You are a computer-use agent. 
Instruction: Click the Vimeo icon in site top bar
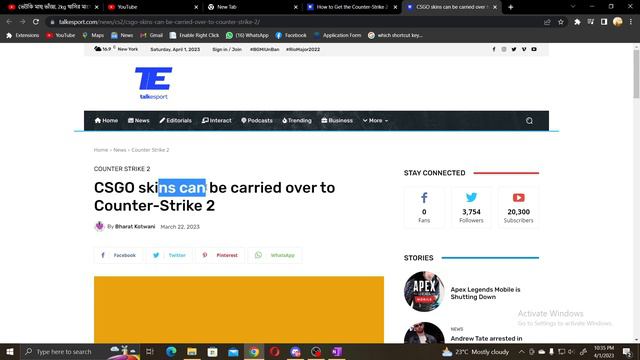coord(524,49)
